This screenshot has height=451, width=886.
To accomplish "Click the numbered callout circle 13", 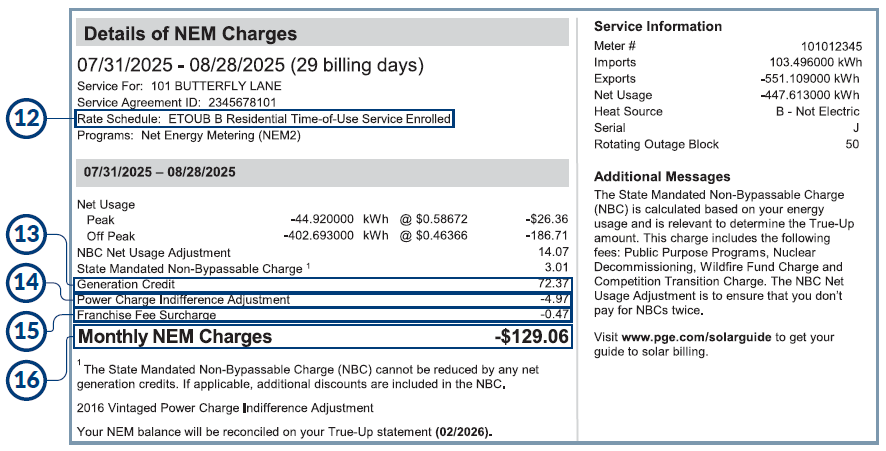I will (x=33, y=237).
